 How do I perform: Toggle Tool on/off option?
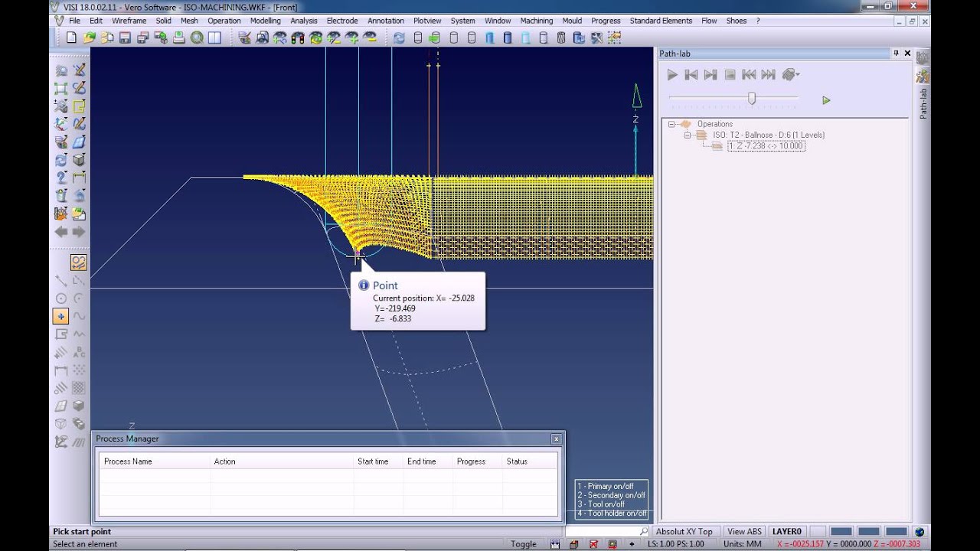[601, 504]
